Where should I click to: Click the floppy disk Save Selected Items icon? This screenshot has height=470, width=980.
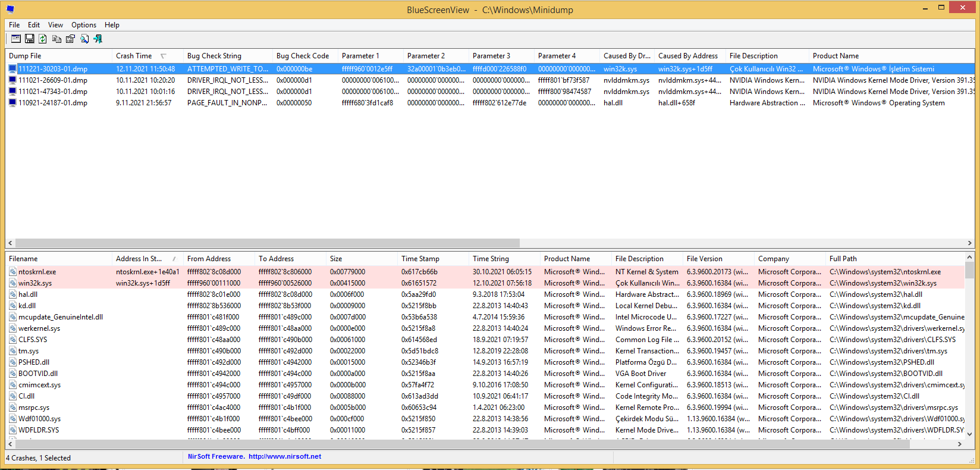point(29,39)
